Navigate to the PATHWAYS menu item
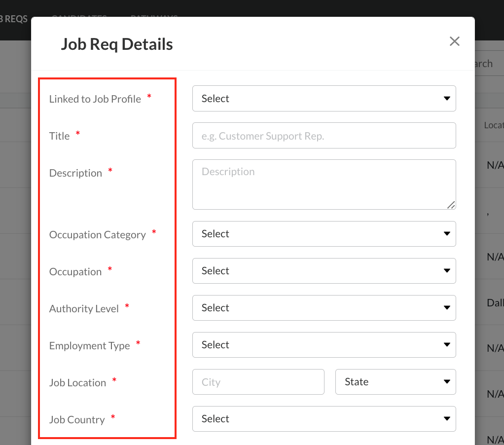Screen dimensions: 504x445 (x=153, y=19)
